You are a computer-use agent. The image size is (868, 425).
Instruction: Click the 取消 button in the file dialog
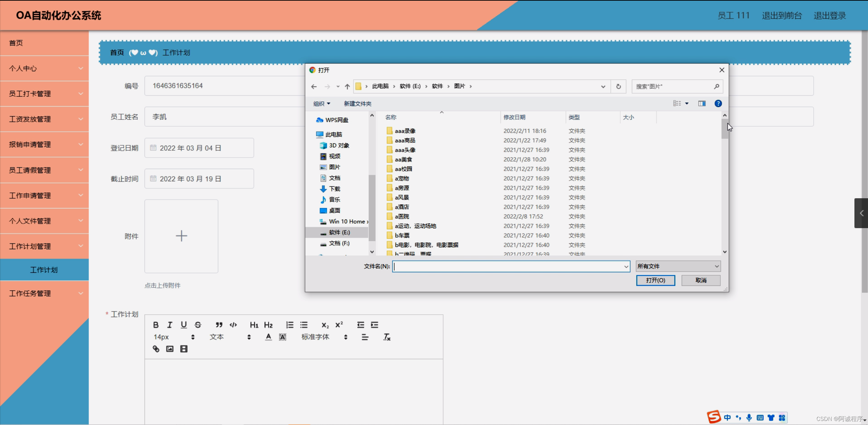(701, 280)
